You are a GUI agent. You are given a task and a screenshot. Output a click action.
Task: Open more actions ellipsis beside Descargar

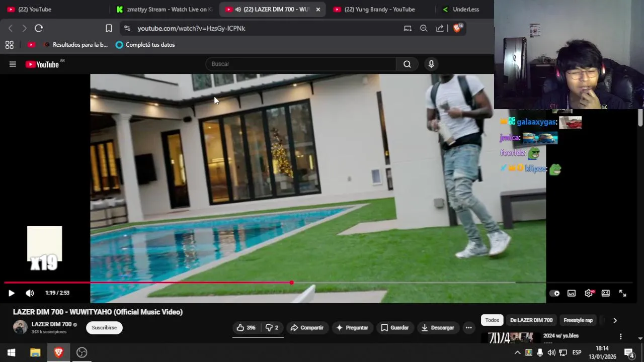468,328
